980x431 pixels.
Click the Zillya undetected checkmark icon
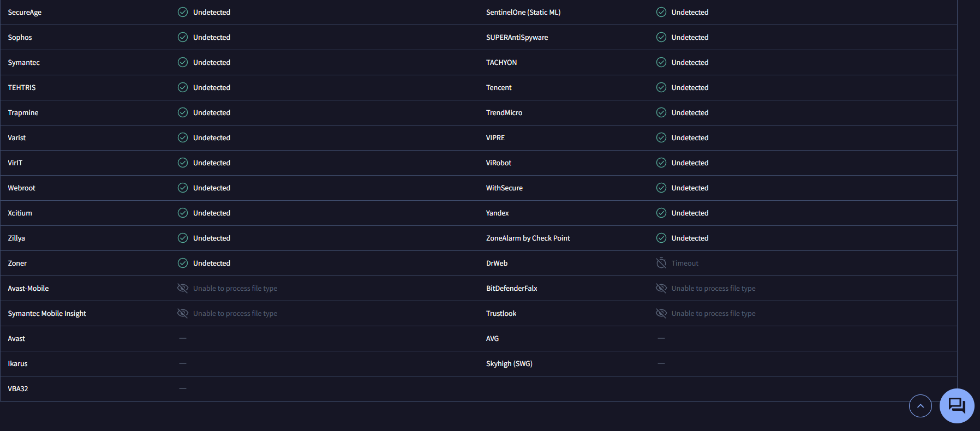183,238
